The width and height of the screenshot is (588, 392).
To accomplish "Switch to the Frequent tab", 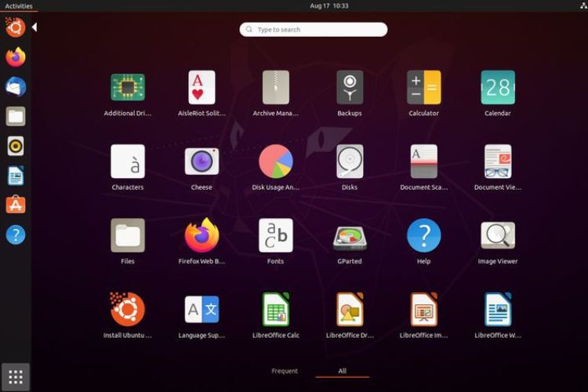I will [285, 371].
